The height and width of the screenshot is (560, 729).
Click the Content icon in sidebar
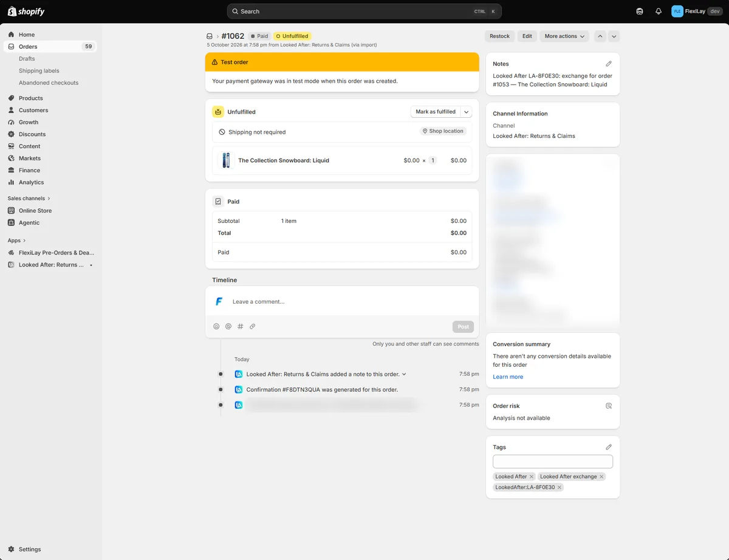click(x=12, y=146)
